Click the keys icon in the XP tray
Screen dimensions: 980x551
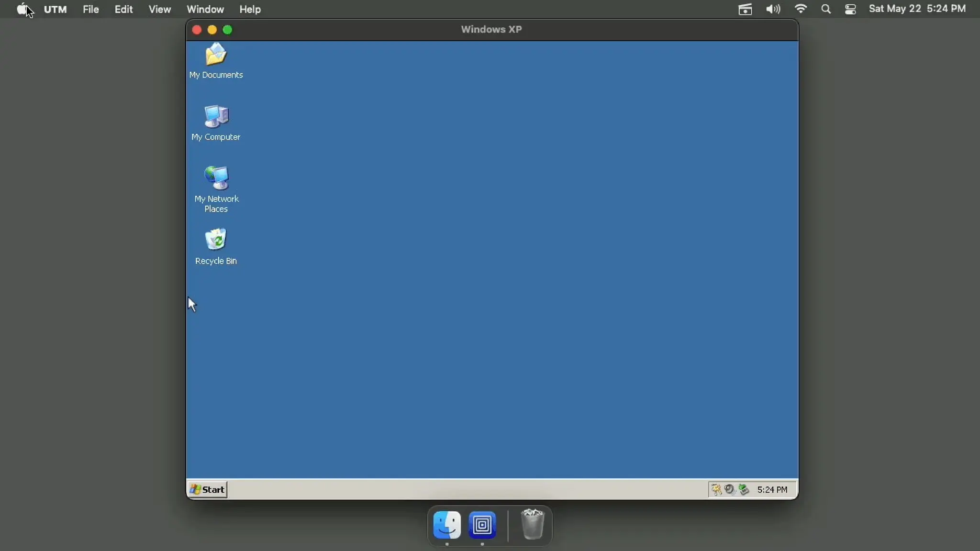click(x=716, y=490)
